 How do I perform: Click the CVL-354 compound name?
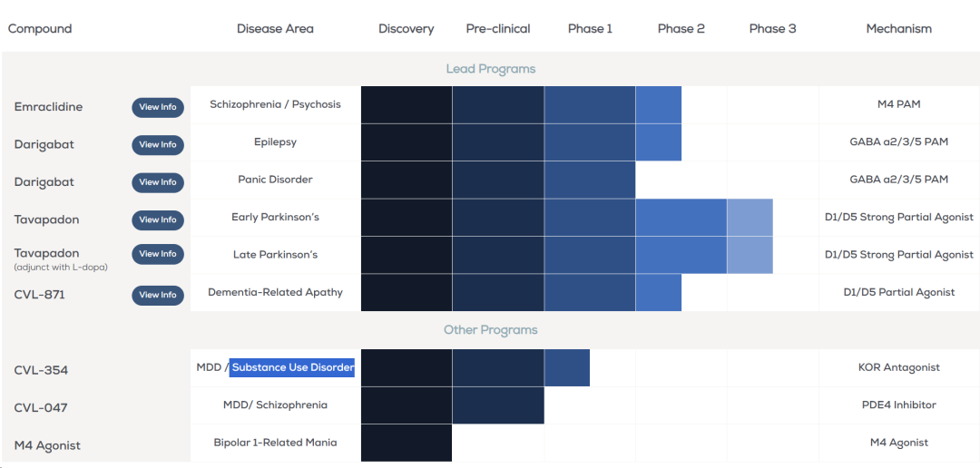41,370
